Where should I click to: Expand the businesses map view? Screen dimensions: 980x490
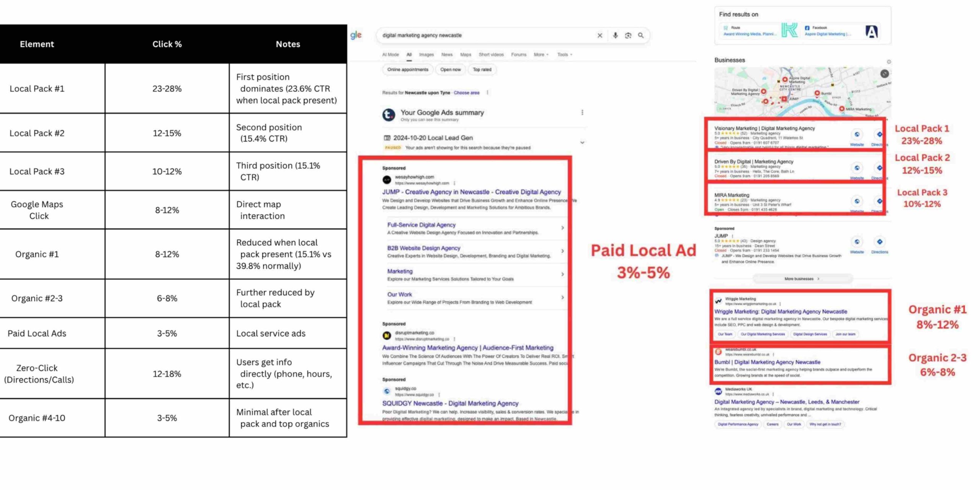click(x=884, y=74)
